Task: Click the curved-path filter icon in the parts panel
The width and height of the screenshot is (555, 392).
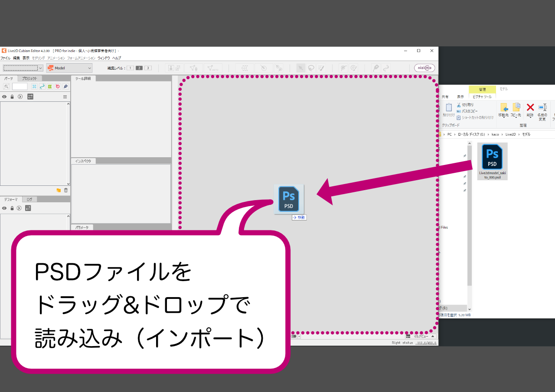Action: [x=42, y=87]
